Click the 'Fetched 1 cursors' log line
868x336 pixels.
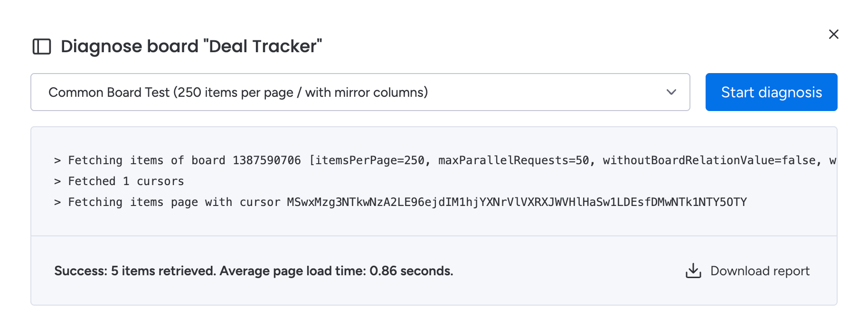coord(126,181)
